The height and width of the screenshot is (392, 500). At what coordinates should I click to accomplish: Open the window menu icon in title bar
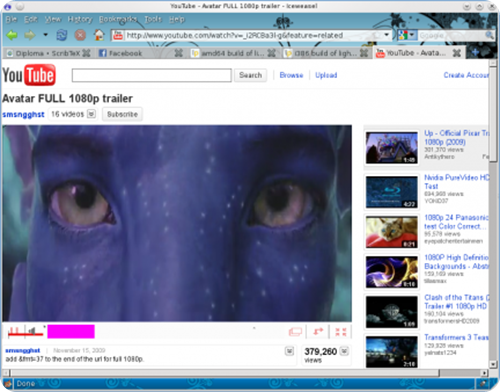pyautogui.click(x=8, y=6)
